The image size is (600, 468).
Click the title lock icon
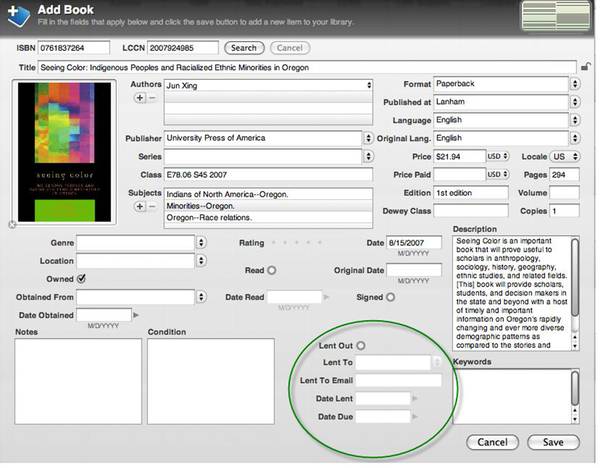(585, 67)
